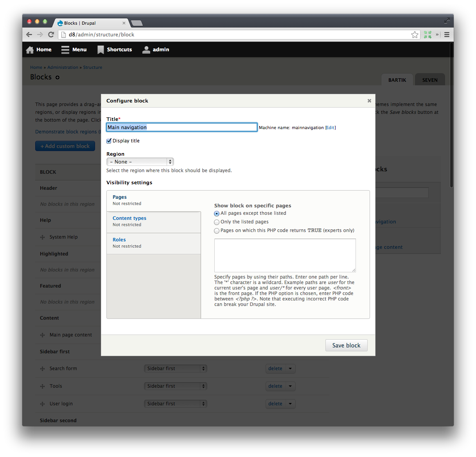Click the drag handle for System Help

42,237
